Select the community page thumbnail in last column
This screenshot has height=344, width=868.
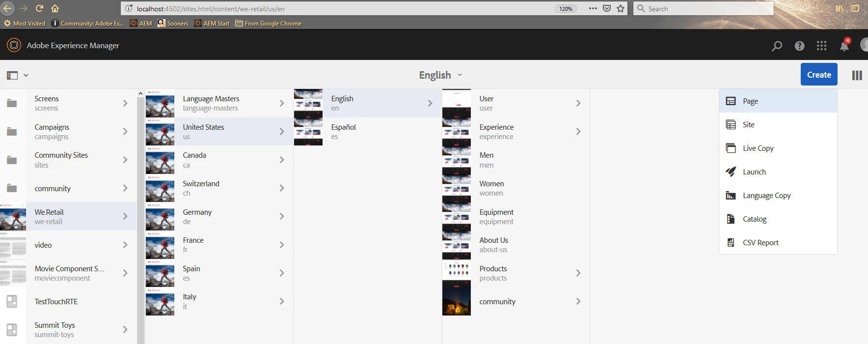[457, 301]
